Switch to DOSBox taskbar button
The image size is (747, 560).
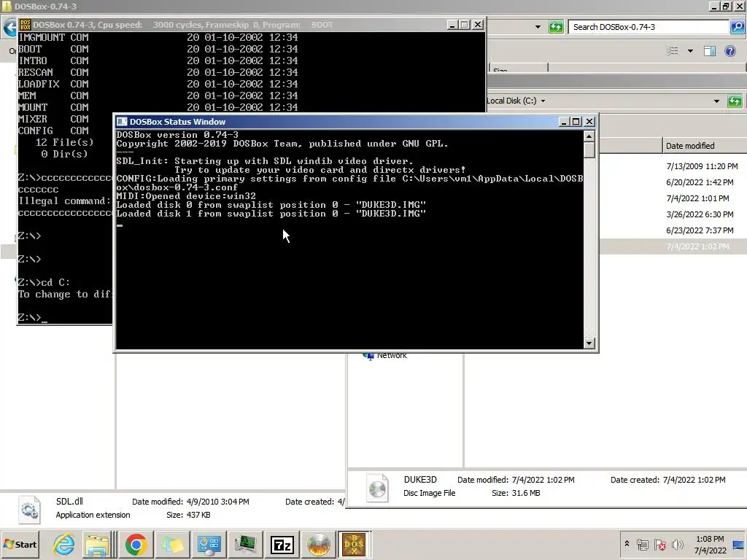354,545
